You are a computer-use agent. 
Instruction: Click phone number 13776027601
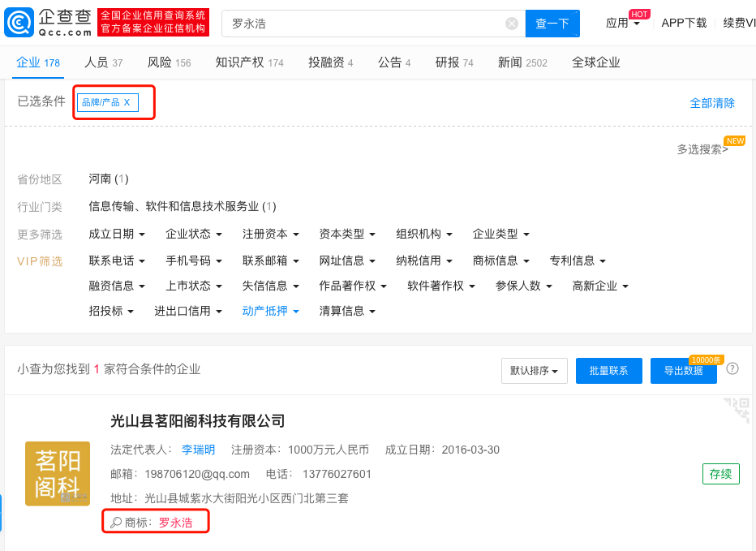337,474
